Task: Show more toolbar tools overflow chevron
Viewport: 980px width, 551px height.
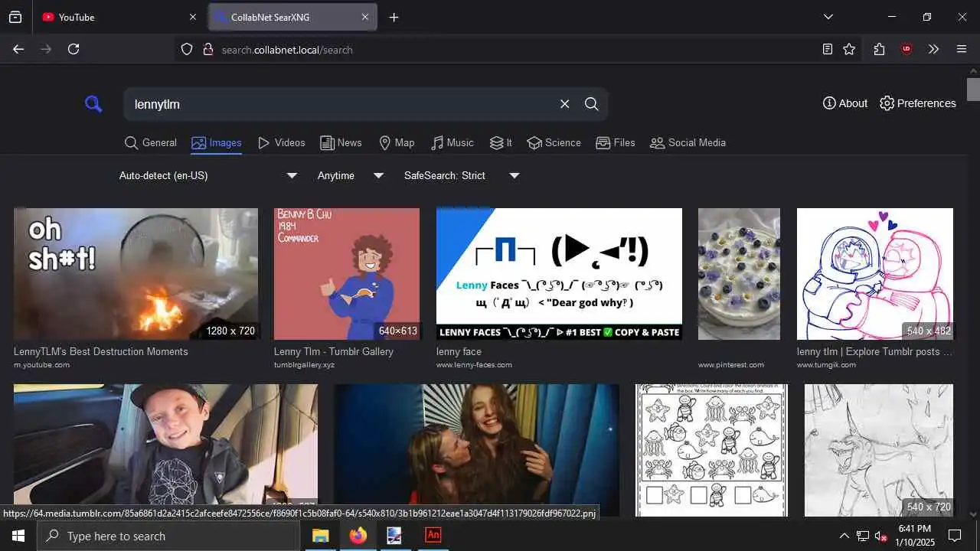Action: pos(933,49)
